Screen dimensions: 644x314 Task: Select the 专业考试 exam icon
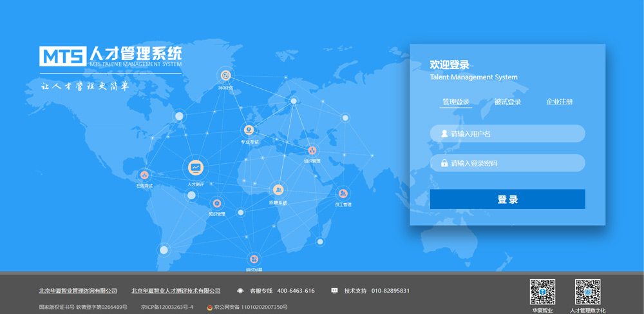[249, 130]
